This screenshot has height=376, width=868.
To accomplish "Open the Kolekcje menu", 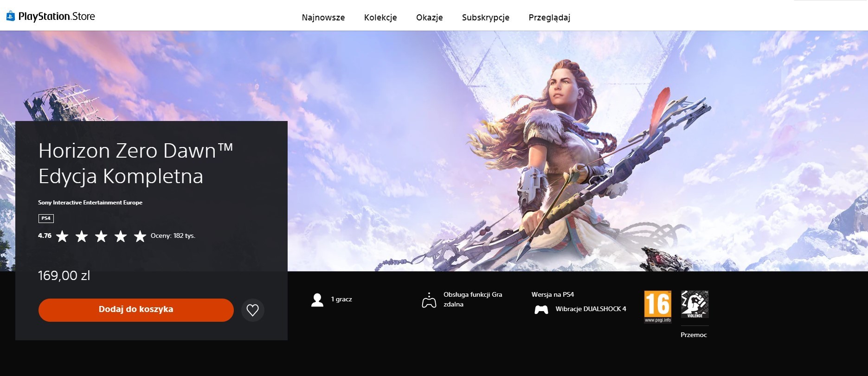I will pos(380,18).
